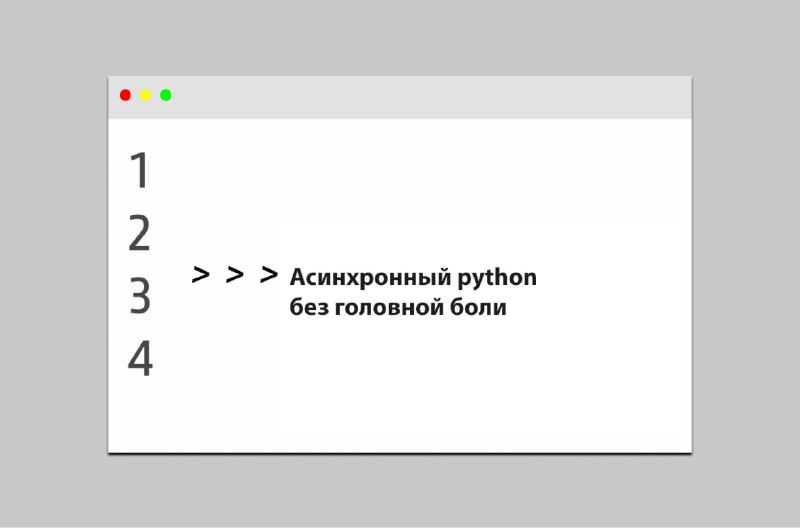The height and width of the screenshot is (528, 800).
Task: Select line number 2 in gutter
Action: pos(139,233)
